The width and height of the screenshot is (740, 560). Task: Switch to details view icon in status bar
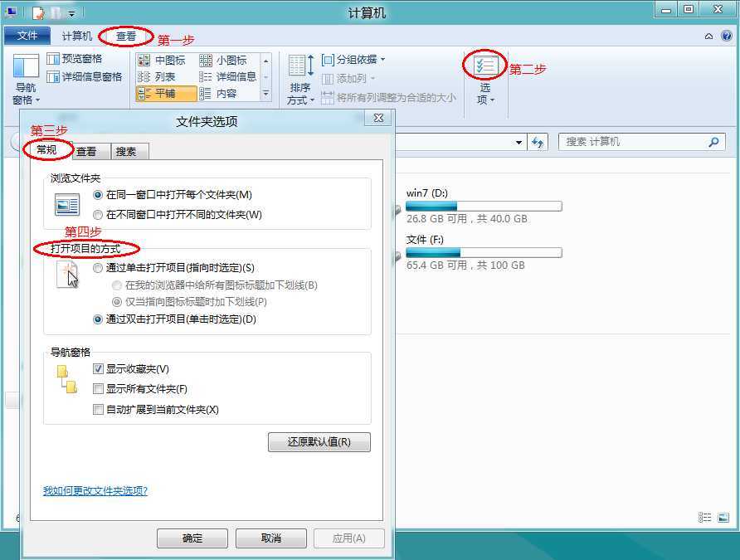point(704,518)
